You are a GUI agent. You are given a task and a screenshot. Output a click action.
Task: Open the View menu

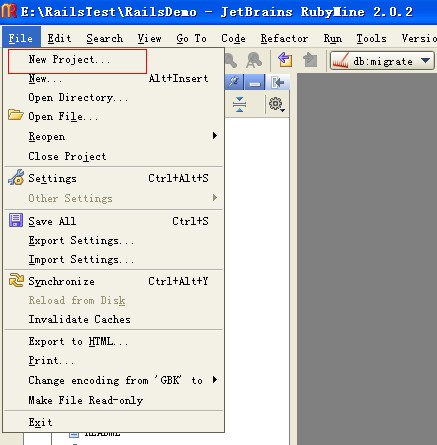[149, 38]
